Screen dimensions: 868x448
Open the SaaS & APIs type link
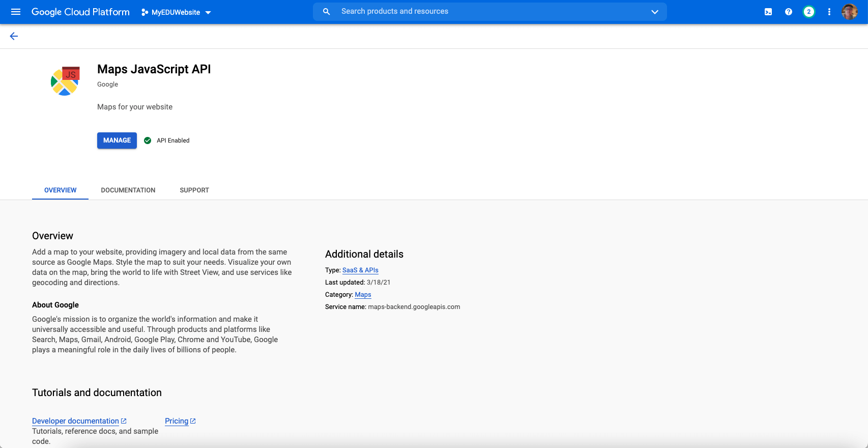pos(360,270)
